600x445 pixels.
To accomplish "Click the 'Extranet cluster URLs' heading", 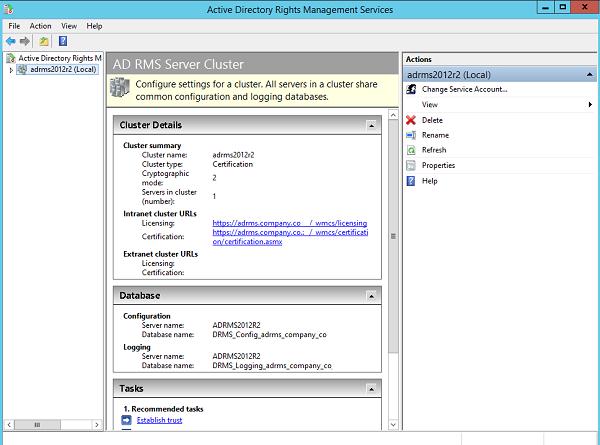I will (160, 254).
